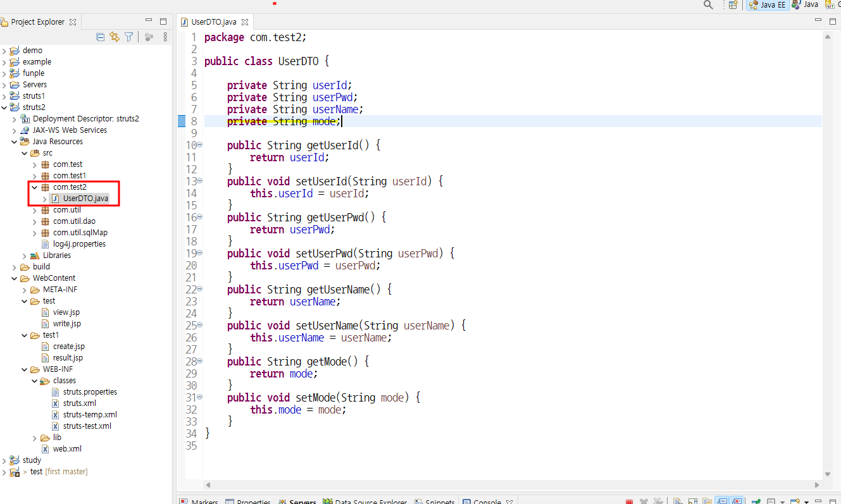The height and width of the screenshot is (504, 841).
Task: Click editor horizontal scrollbar right arrow
Action: click(816, 485)
